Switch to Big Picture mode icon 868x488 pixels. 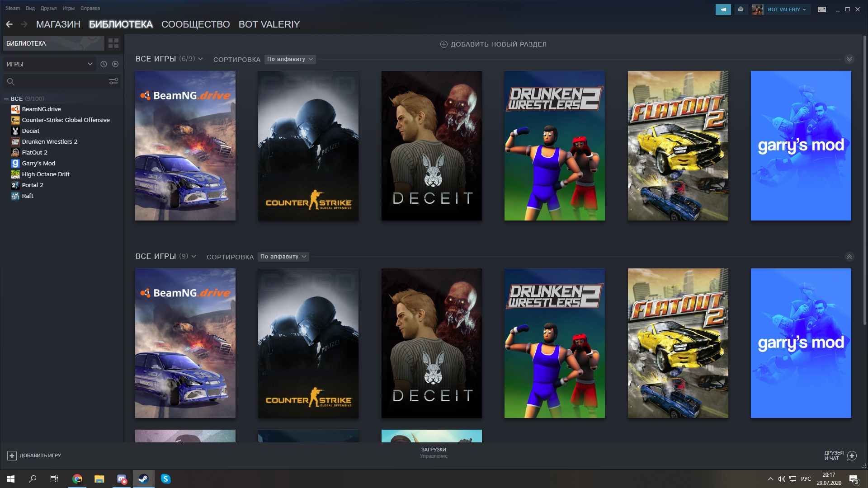[x=822, y=9]
